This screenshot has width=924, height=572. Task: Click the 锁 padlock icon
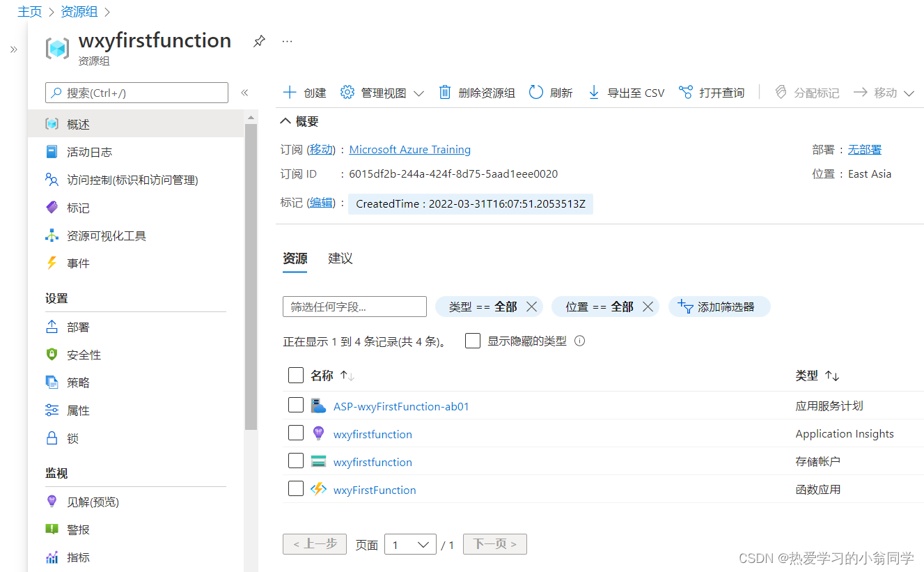tap(52, 438)
